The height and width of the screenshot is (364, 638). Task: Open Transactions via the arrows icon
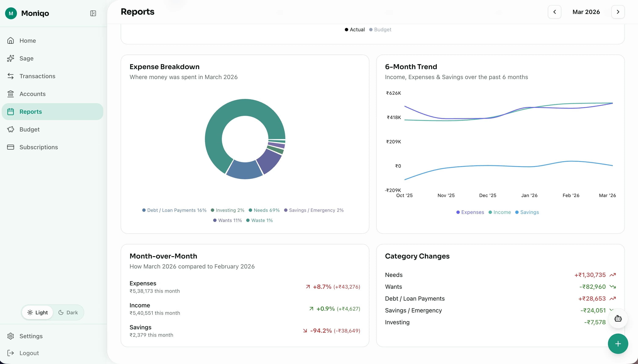click(11, 76)
